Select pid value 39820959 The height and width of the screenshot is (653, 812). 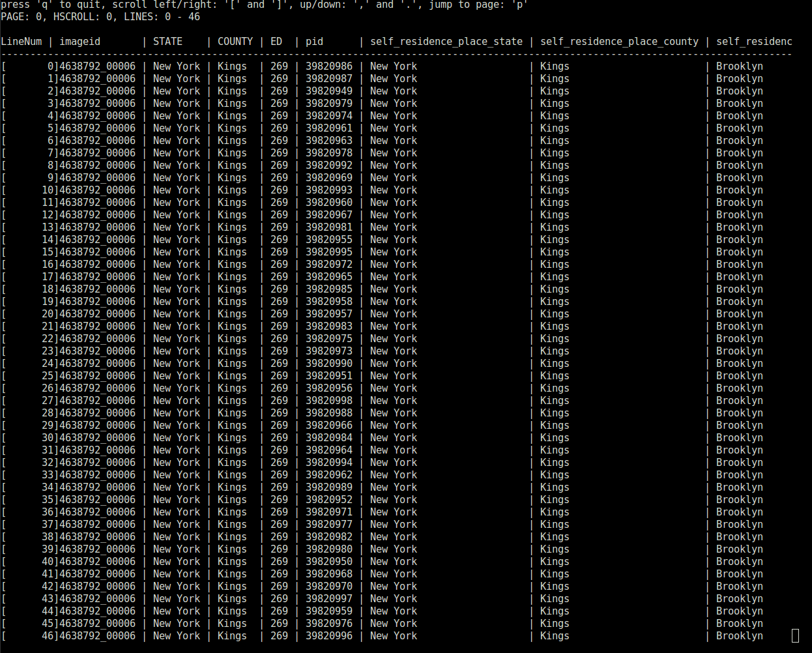(329, 611)
